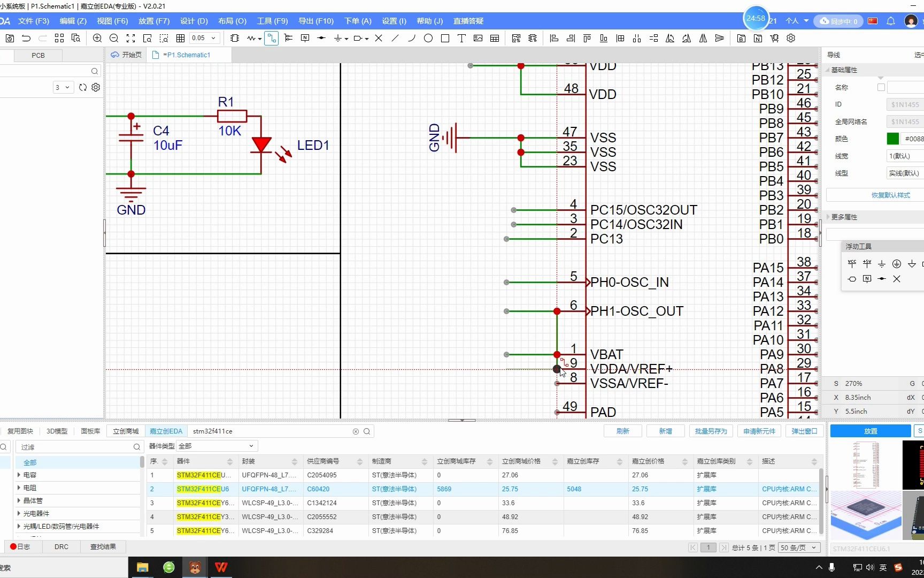The width and height of the screenshot is (924, 578).
Task: Activate the wire drawing tool
Action: [x=272, y=38]
